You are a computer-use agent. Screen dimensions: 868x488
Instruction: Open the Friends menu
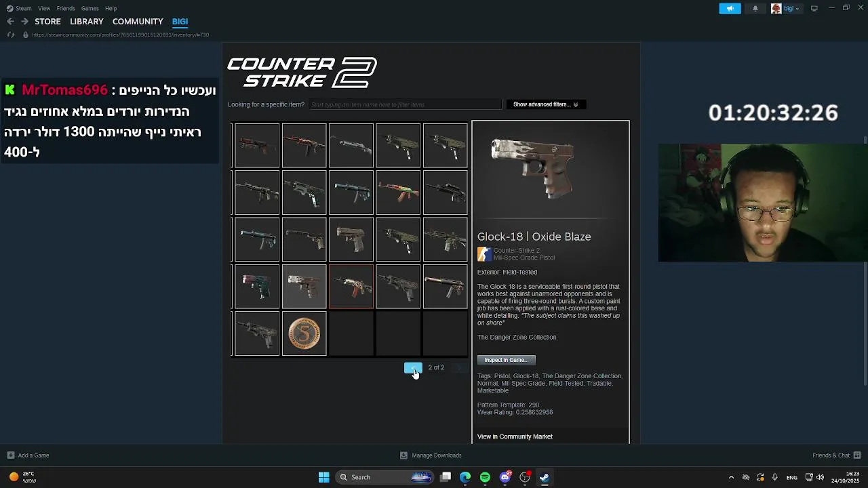66,8
